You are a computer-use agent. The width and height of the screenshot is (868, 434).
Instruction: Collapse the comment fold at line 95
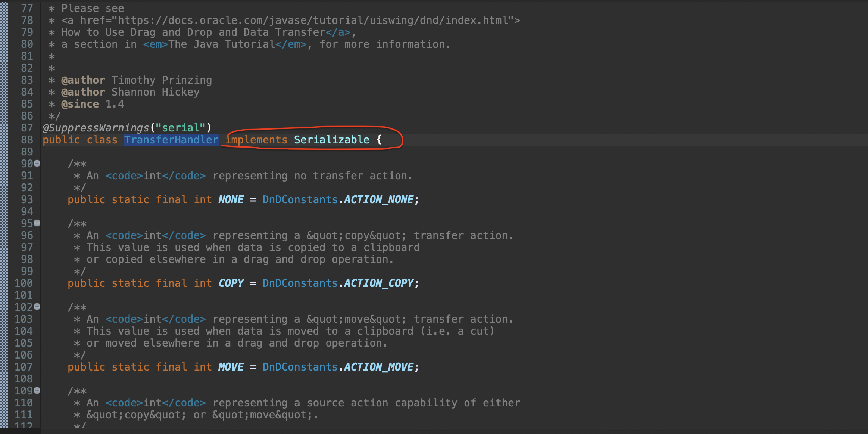pos(37,223)
